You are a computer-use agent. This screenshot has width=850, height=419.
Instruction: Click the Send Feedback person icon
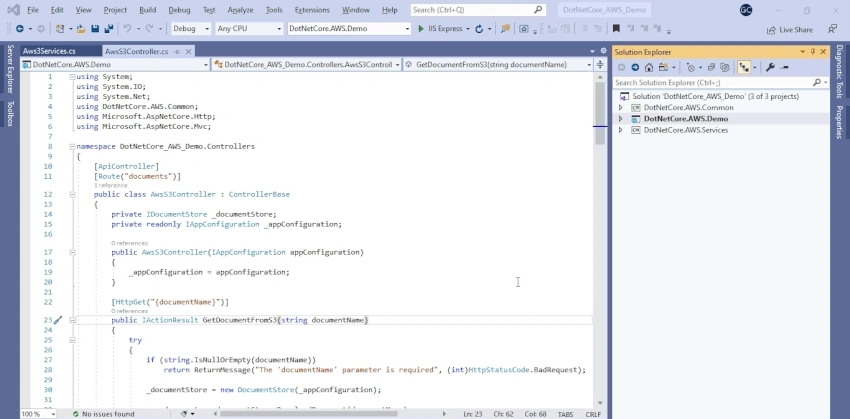[832, 29]
